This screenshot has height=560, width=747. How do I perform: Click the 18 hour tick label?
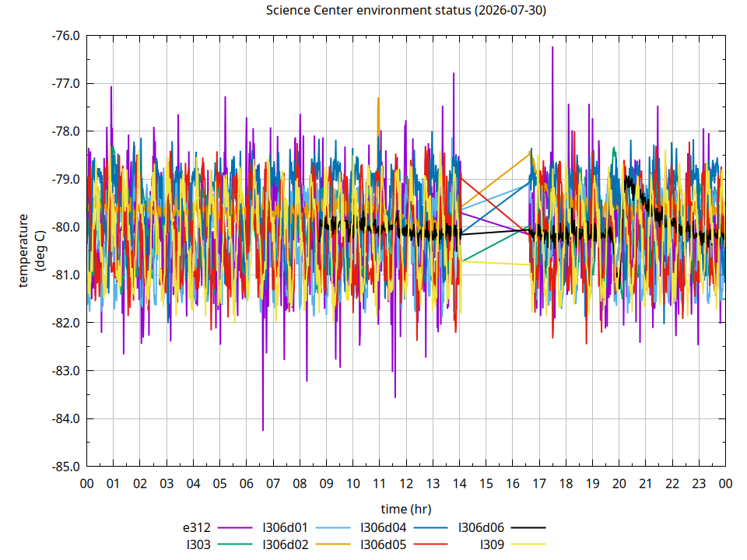pyautogui.click(x=566, y=484)
